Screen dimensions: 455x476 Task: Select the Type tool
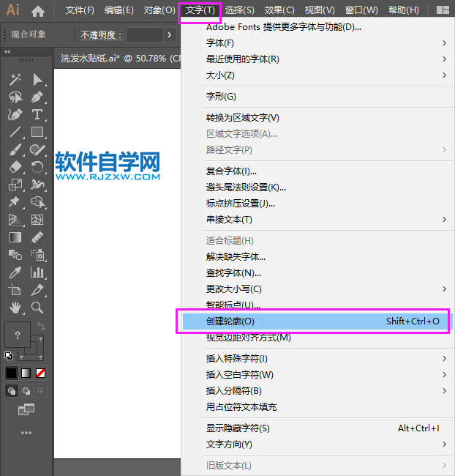point(37,115)
